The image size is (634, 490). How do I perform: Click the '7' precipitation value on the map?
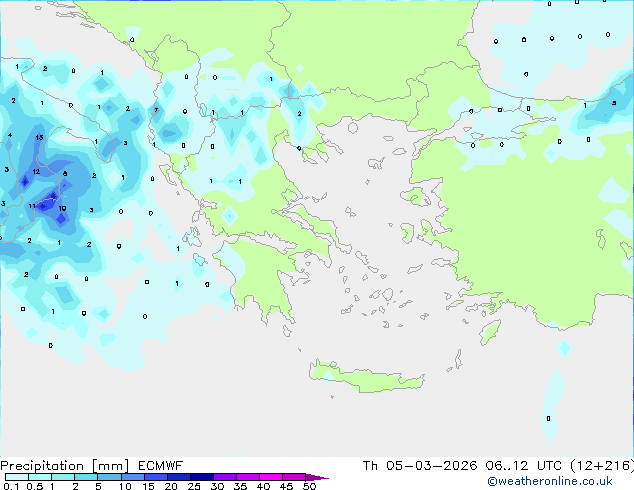156,110
